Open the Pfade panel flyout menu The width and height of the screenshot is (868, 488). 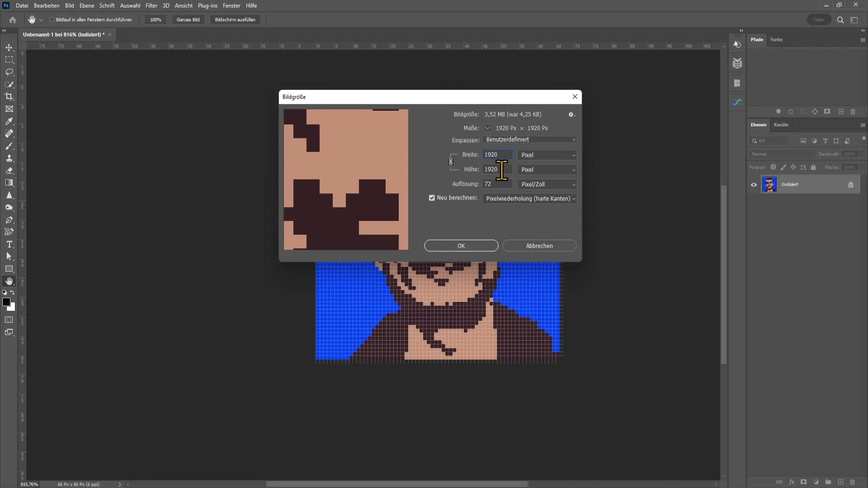(x=863, y=40)
